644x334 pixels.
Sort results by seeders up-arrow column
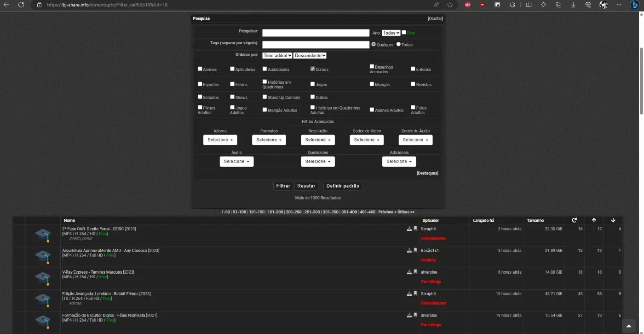pyautogui.click(x=594, y=220)
